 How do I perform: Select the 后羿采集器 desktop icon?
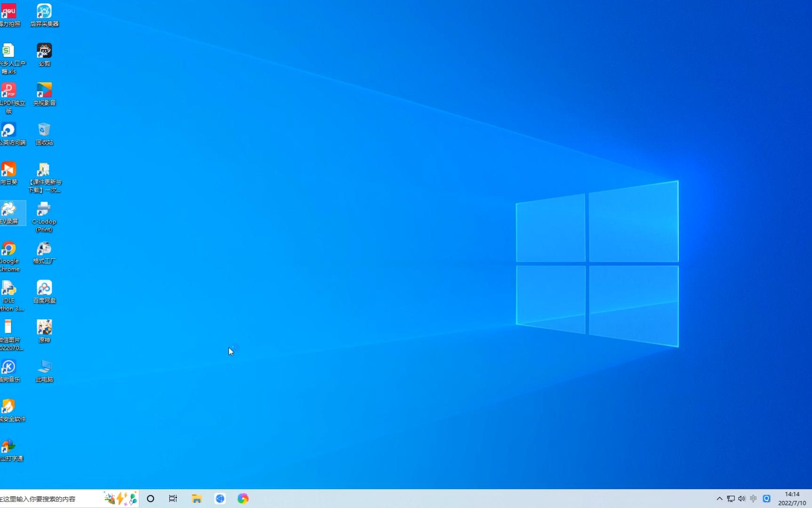[44, 15]
